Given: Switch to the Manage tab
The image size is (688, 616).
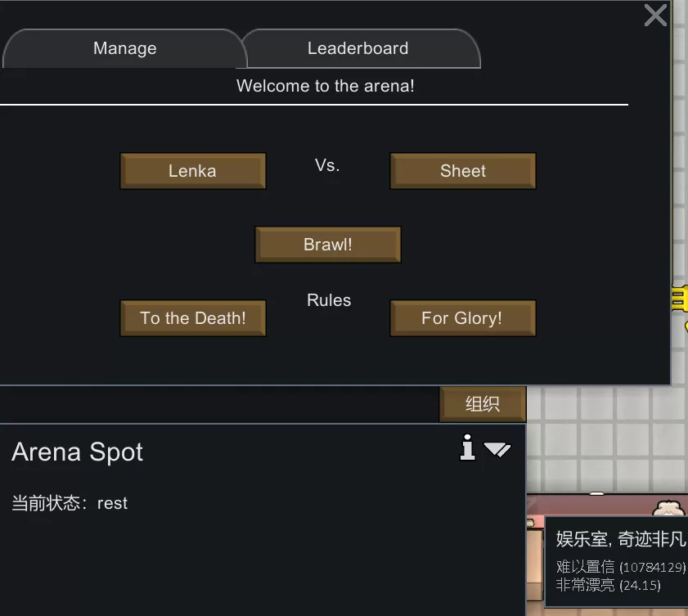Looking at the screenshot, I should pyautogui.click(x=124, y=49).
